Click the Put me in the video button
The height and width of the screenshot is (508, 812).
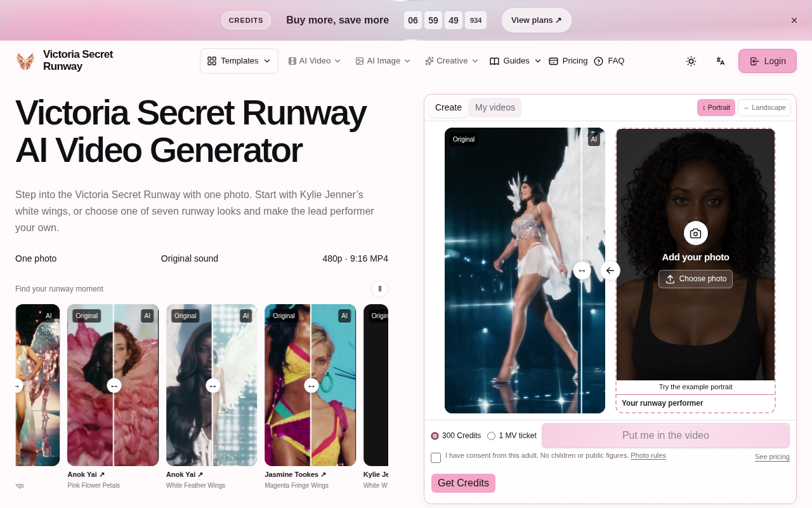pos(665,436)
